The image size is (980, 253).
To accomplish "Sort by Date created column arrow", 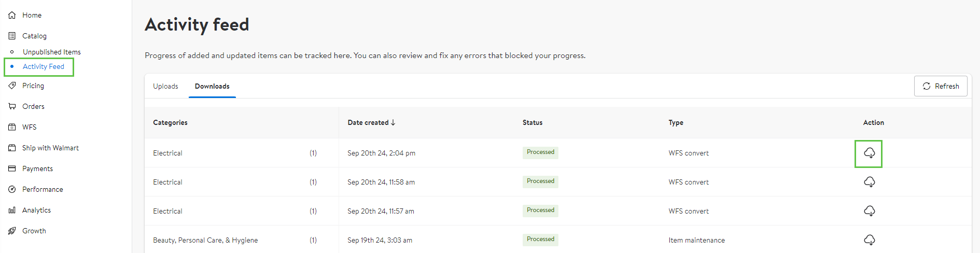I will pyautogui.click(x=393, y=122).
